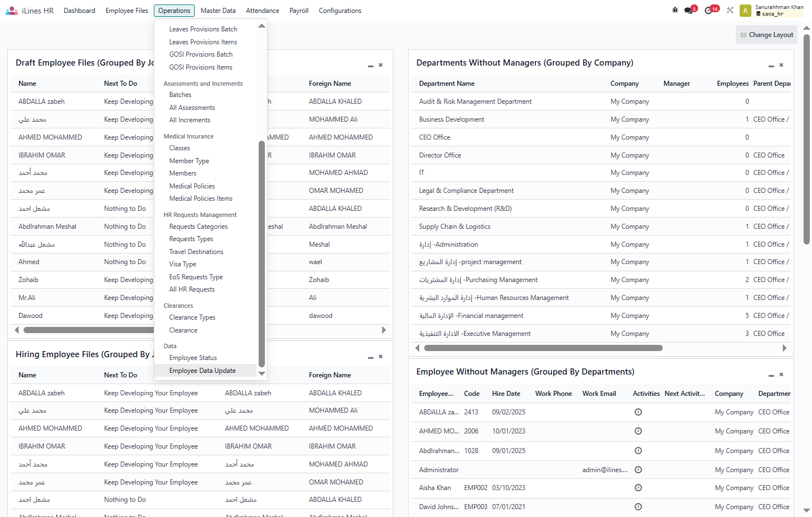Minimize Employee Without Managers panel

point(771,375)
